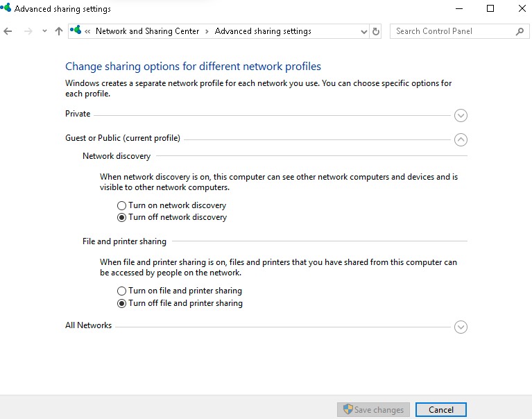Focus the Search Control Panel field
This screenshot has width=532, height=419.
point(459,31)
